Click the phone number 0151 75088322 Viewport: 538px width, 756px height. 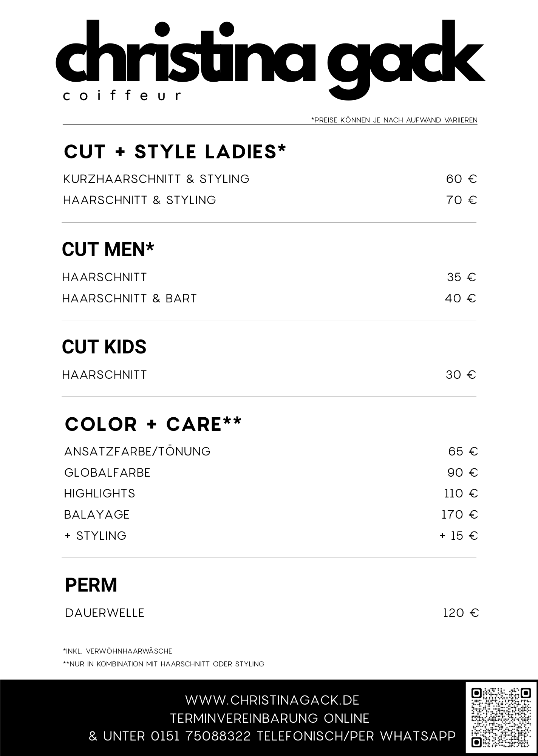(x=201, y=736)
